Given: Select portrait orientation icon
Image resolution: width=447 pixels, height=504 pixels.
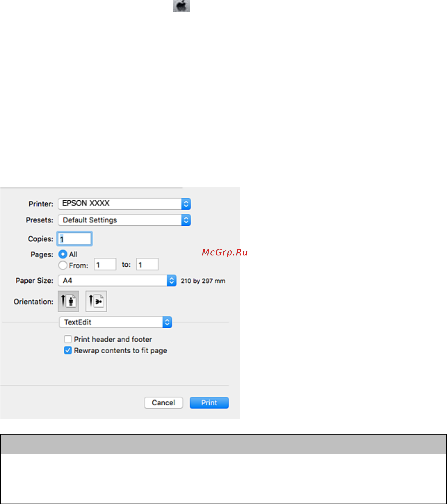Looking at the screenshot, I should (68, 301).
